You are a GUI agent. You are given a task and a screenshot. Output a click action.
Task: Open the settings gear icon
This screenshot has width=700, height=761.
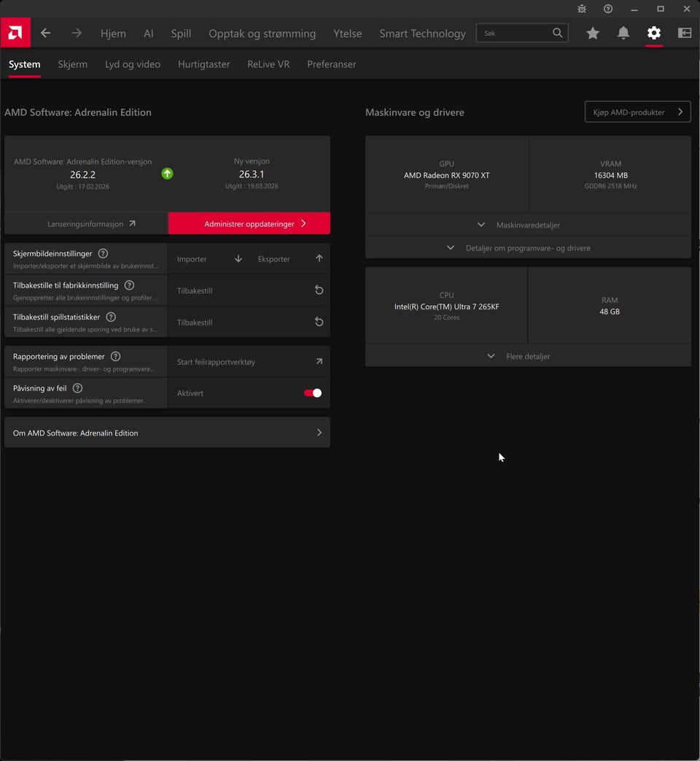point(654,33)
